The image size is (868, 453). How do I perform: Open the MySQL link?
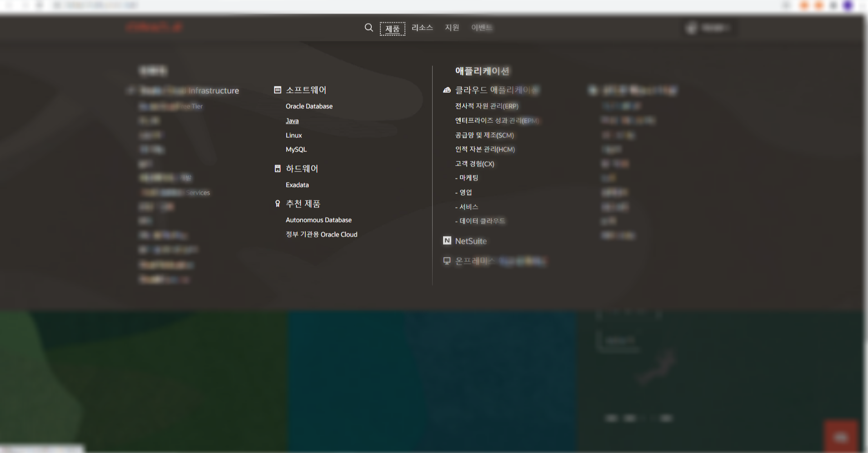[296, 150]
